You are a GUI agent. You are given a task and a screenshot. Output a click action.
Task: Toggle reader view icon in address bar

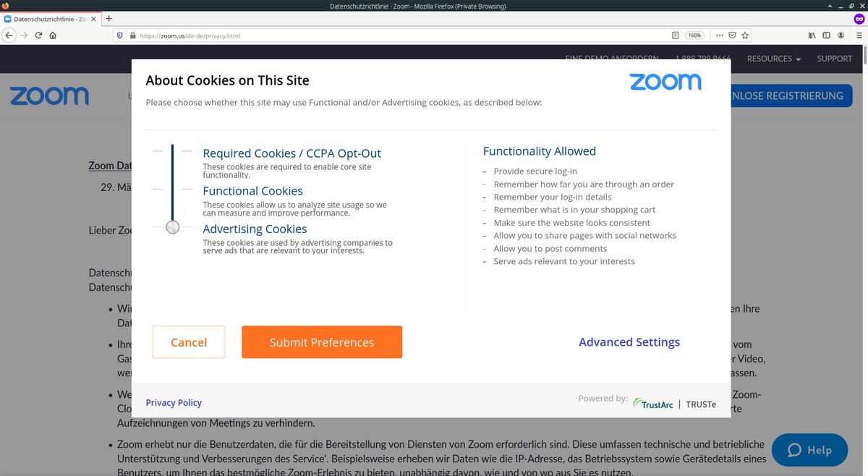pos(675,35)
